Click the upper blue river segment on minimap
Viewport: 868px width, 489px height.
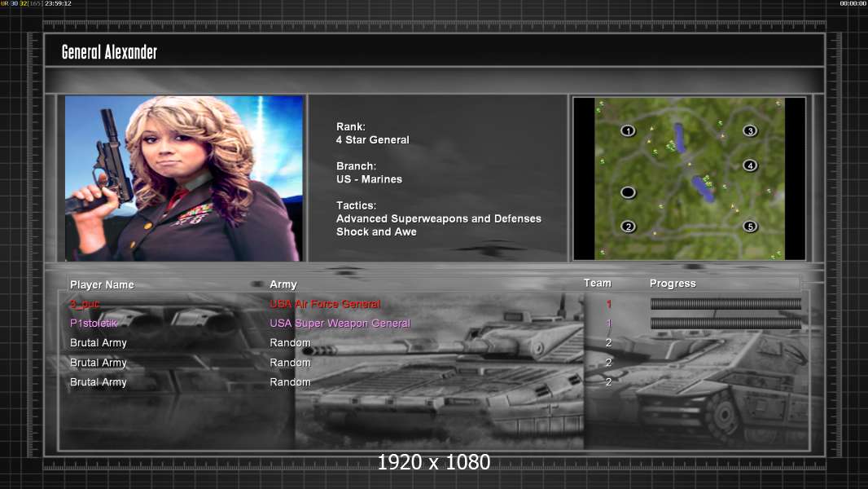point(679,139)
